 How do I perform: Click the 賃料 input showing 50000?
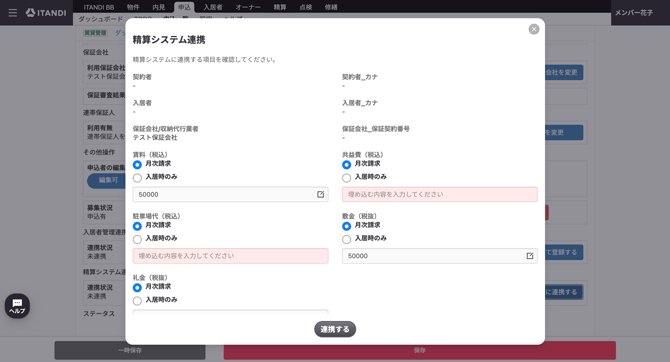click(x=230, y=194)
